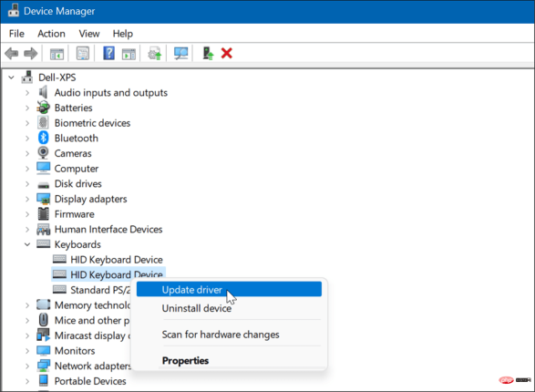Click the Keyboards category icon
535x392 pixels.
[44, 244]
